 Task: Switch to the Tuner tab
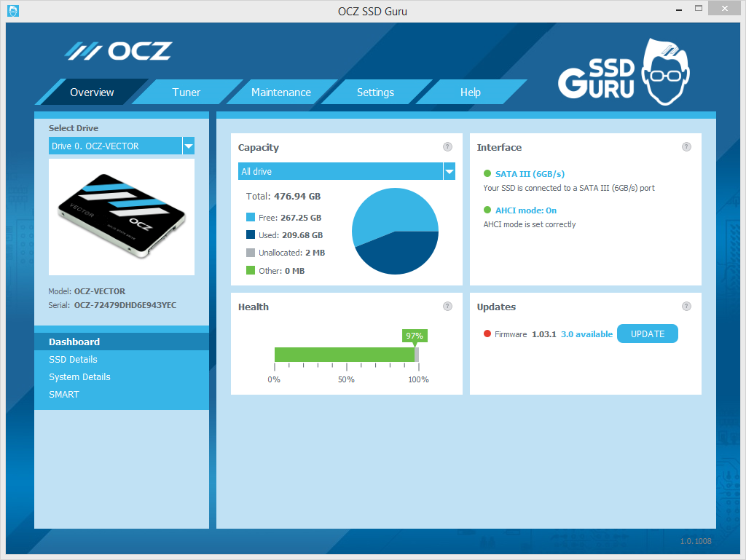click(186, 92)
